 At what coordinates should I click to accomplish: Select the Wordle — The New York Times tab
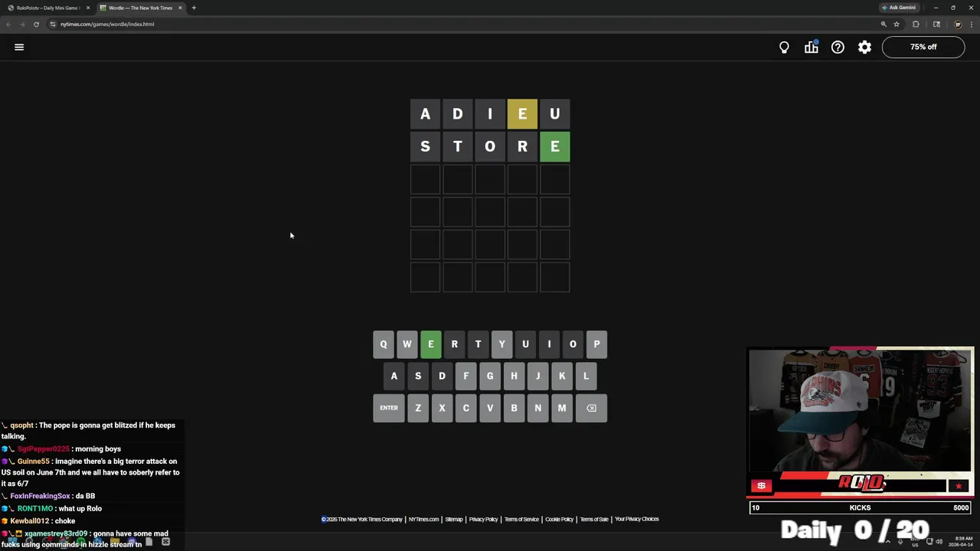(140, 8)
